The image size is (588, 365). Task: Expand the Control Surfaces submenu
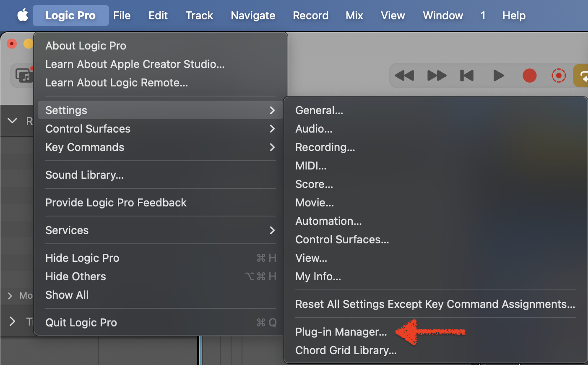pyautogui.click(x=88, y=129)
